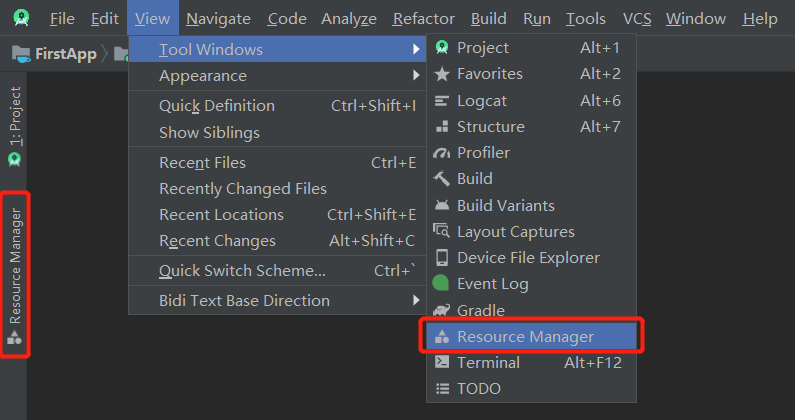
Task: Show the Event Log window
Action: point(531,284)
